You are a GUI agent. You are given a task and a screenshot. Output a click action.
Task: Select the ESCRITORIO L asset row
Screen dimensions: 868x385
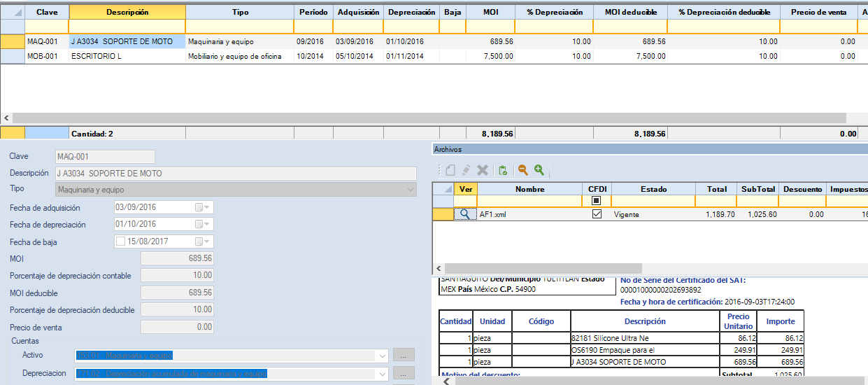[x=96, y=56]
